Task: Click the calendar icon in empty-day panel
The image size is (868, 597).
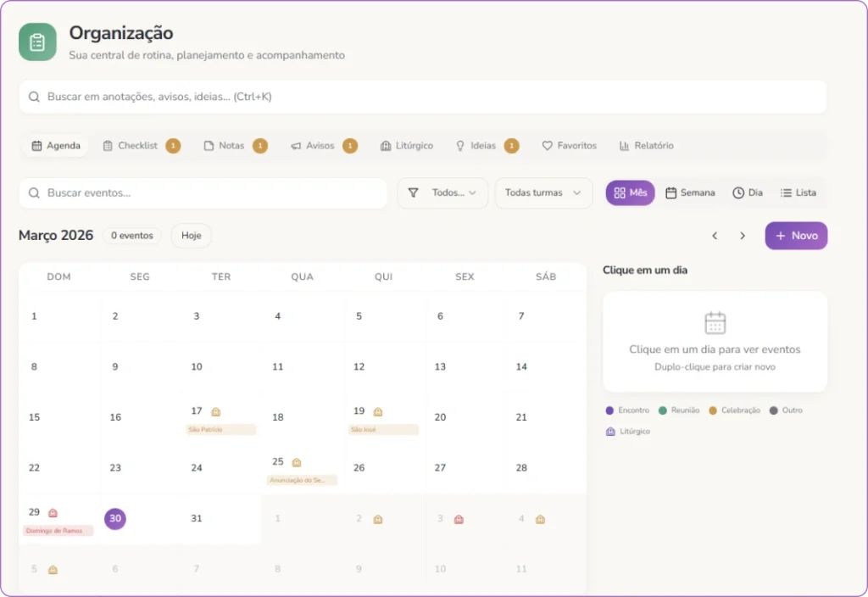Action: (715, 323)
